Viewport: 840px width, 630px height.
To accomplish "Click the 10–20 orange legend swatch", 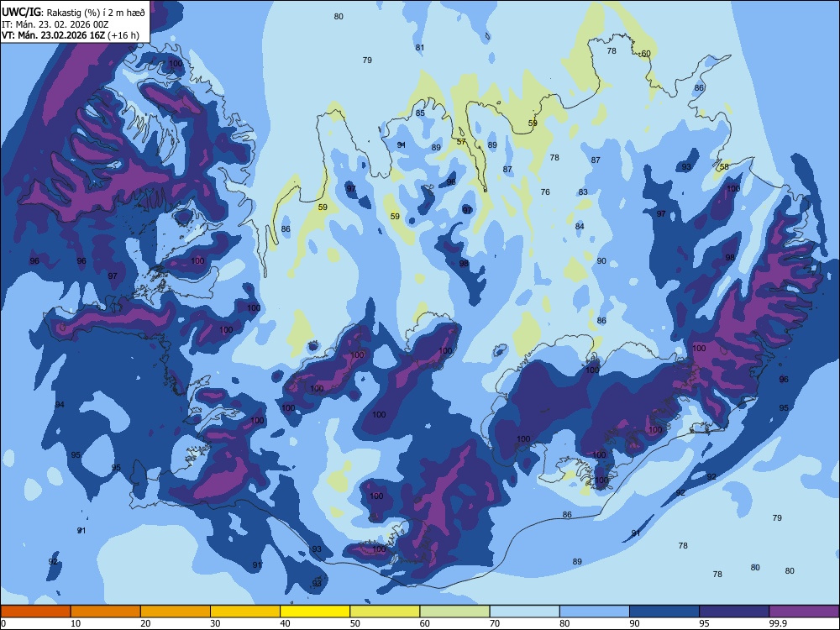I will (x=106, y=612).
